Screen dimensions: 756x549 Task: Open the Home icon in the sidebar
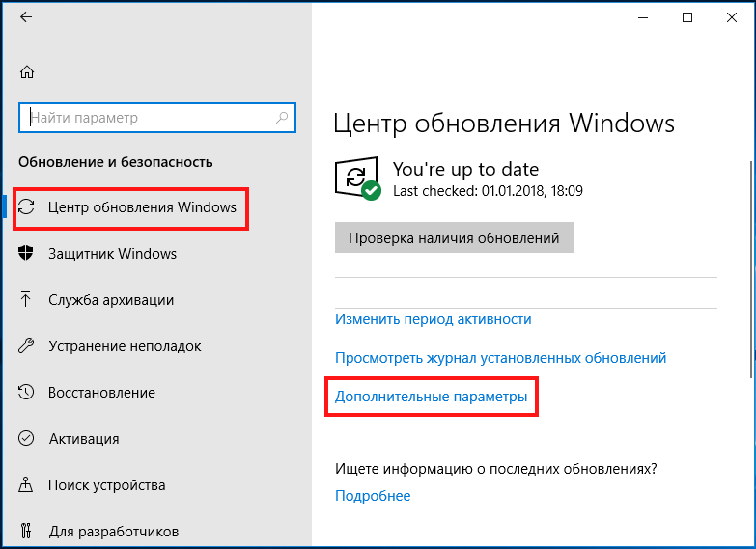tap(27, 72)
